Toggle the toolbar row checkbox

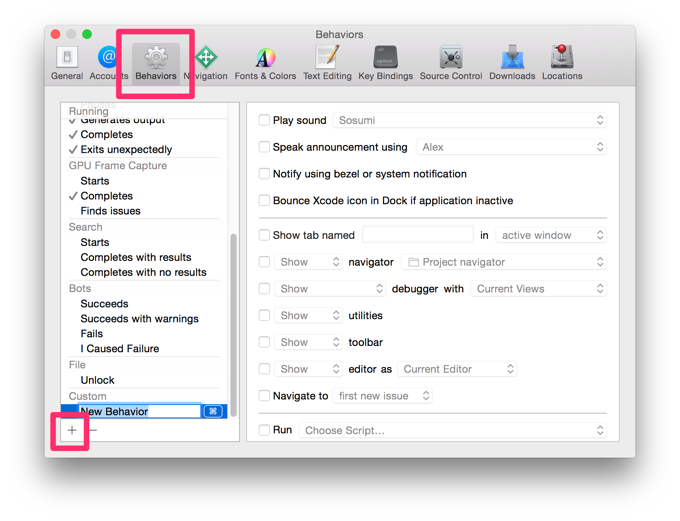click(x=264, y=342)
